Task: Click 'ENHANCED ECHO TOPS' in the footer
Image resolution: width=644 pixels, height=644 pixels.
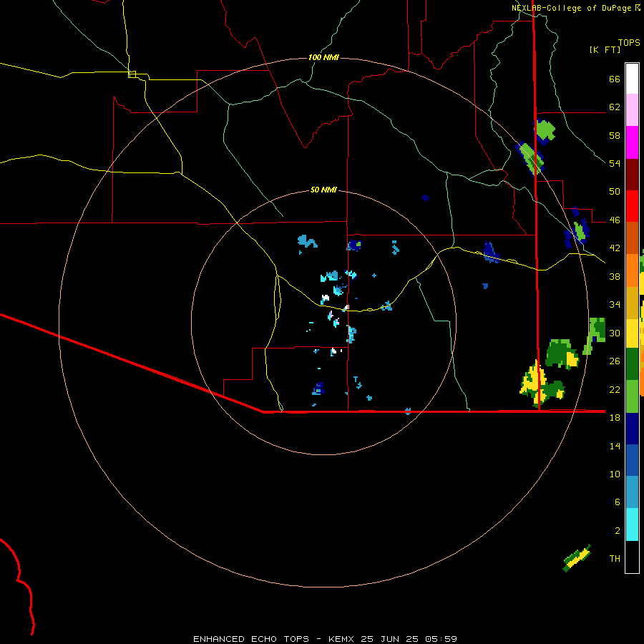Action: (251, 639)
